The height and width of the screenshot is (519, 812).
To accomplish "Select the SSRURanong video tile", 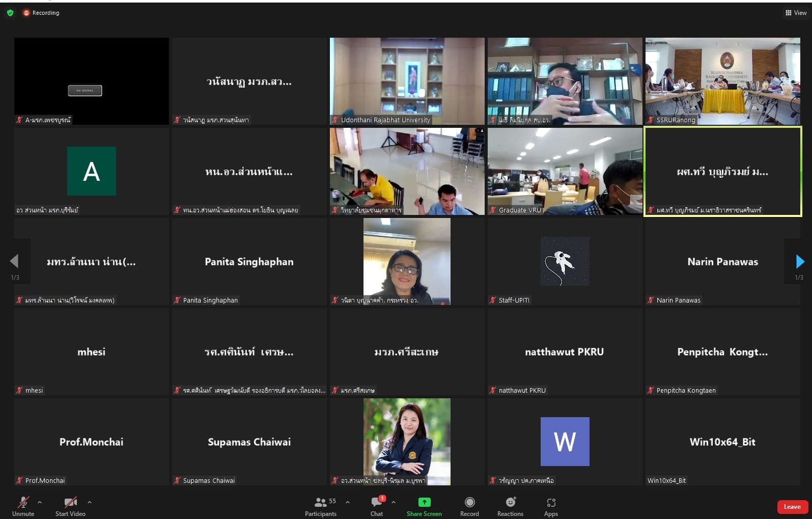I will (x=722, y=81).
